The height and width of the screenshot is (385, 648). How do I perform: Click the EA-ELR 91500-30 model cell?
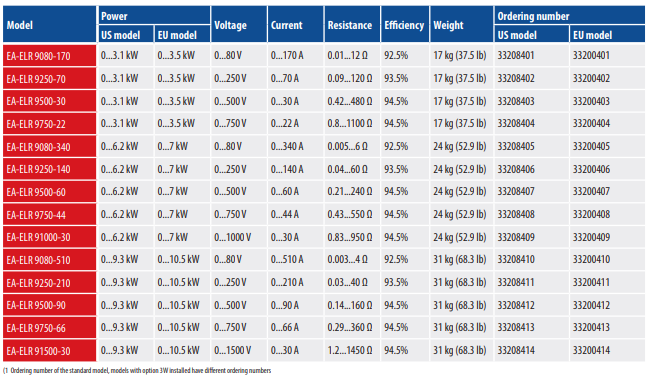tap(50, 351)
